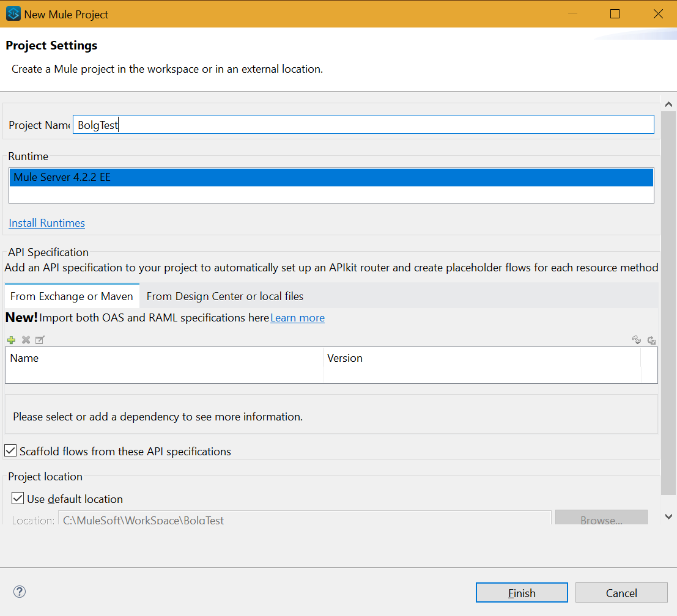Click the vertical scrollbar thumb
The image size is (677, 616).
(x=668, y=303)
